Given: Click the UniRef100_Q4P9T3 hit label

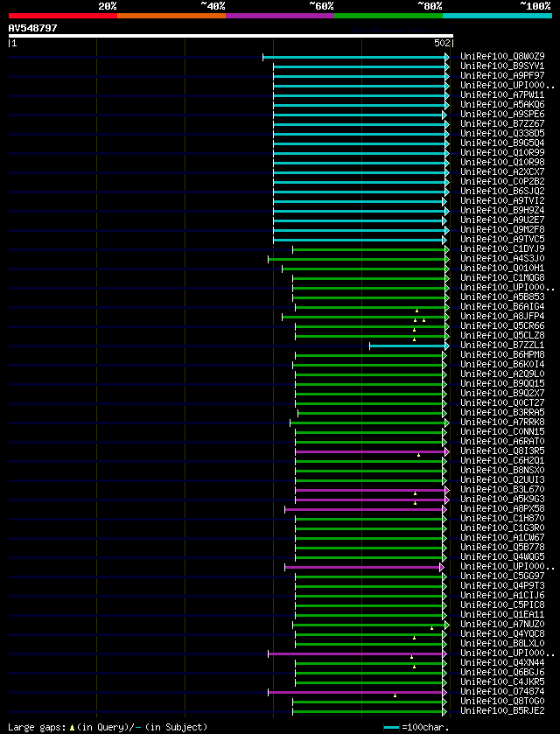Looking at the screenshot, I should [502, 585].
